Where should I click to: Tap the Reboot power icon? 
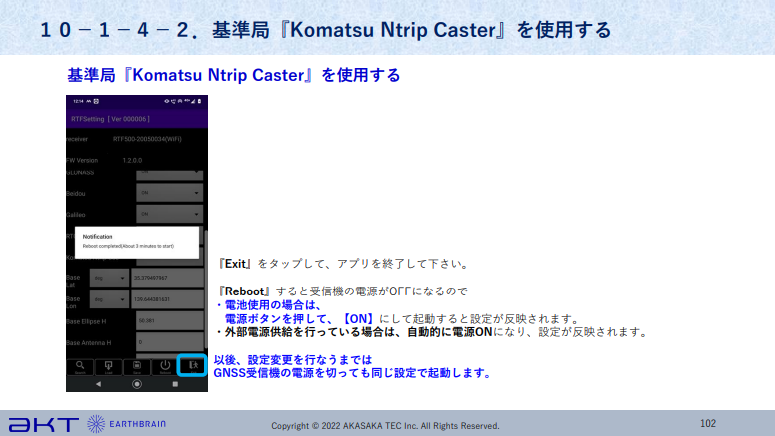tap(165, 366)
